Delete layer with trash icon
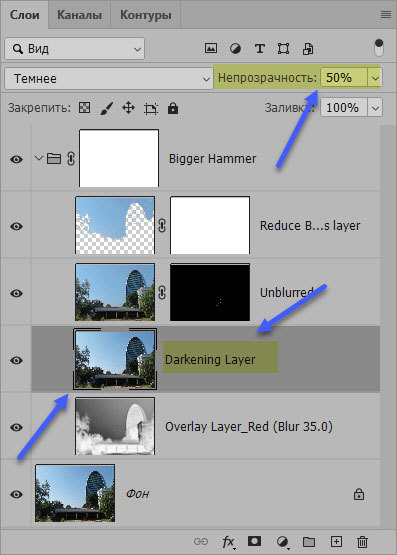This screenshot has height=555, width=397. [362, 542]
